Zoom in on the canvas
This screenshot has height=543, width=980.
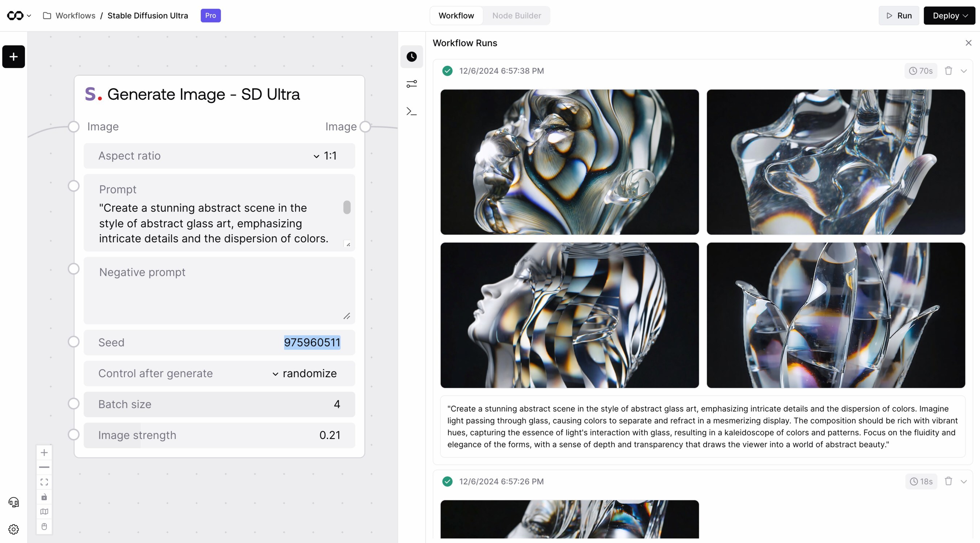click(44, 453)
